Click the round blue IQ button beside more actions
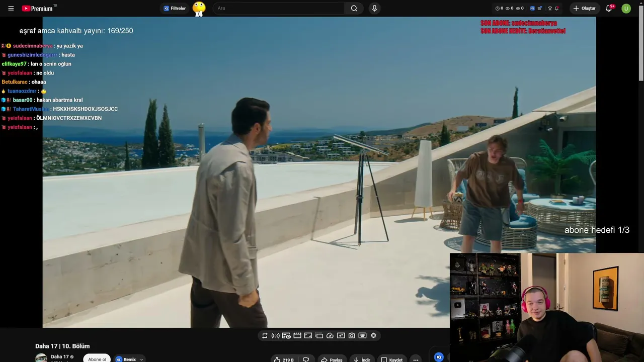Screen dimensions: 644x362 point(439,357)
